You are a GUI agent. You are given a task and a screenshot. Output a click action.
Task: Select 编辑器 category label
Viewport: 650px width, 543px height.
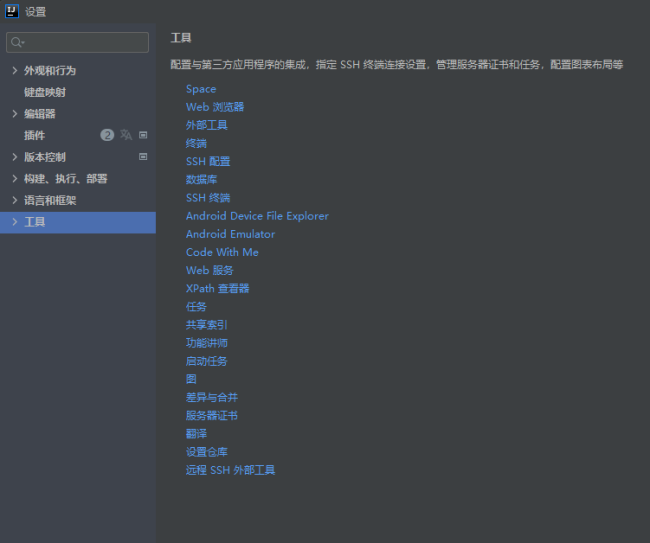click(x=40, y=114)
